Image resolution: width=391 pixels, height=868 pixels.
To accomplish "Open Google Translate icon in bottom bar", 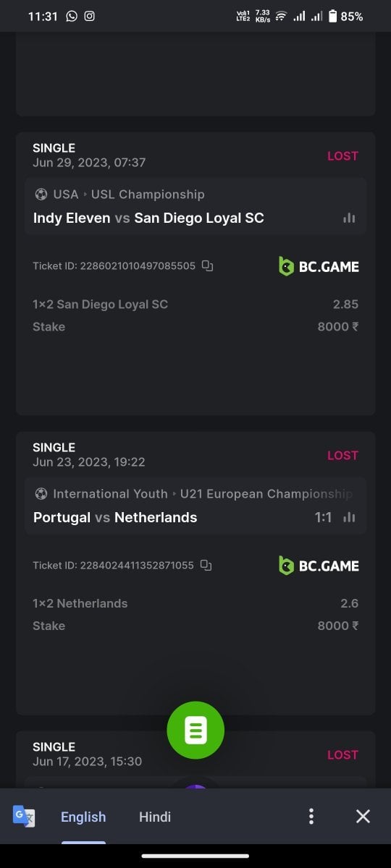I will tap(24, 817).
